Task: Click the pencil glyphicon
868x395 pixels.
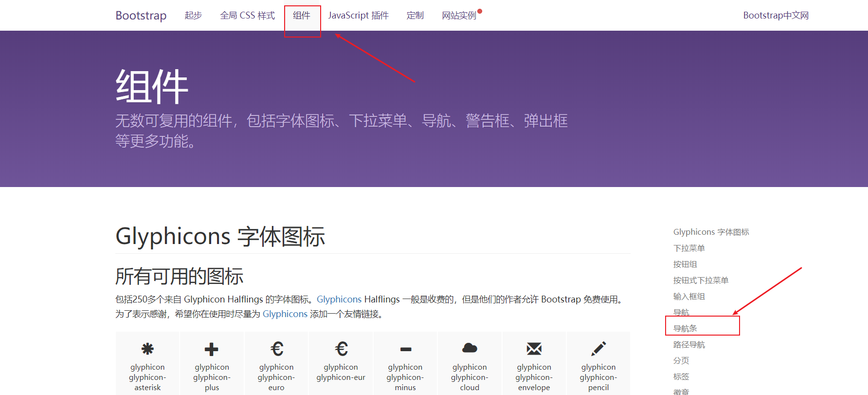Action: coord(598,349)
